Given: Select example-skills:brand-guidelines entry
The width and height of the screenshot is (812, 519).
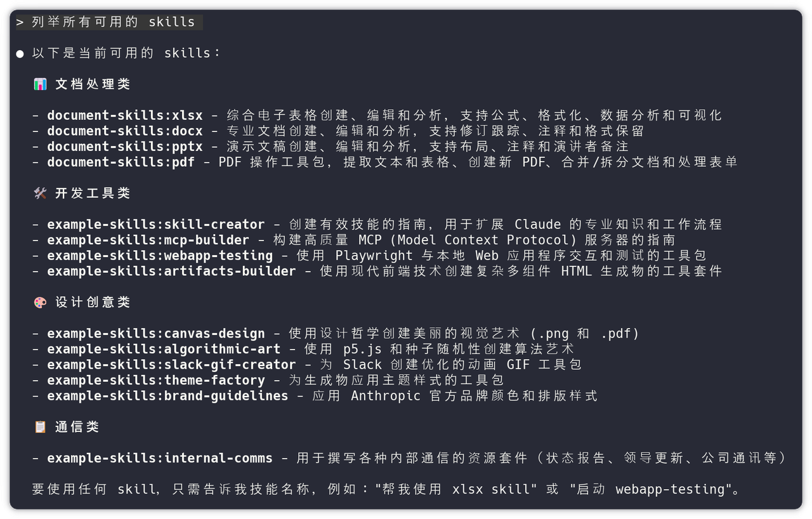Looking at the screenshot, I should pos(167,396).
